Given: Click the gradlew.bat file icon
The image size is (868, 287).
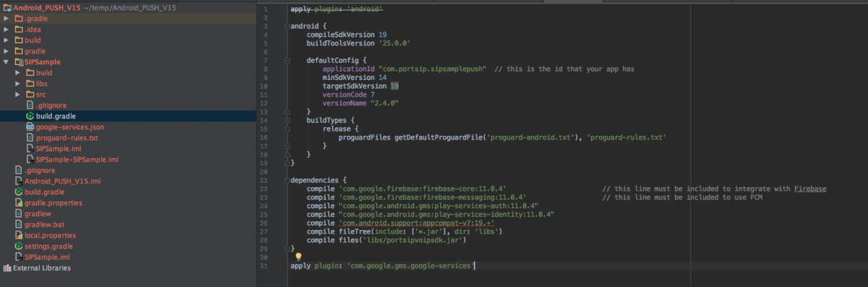Looking at the screenshot, I should [x=19, y=224].
